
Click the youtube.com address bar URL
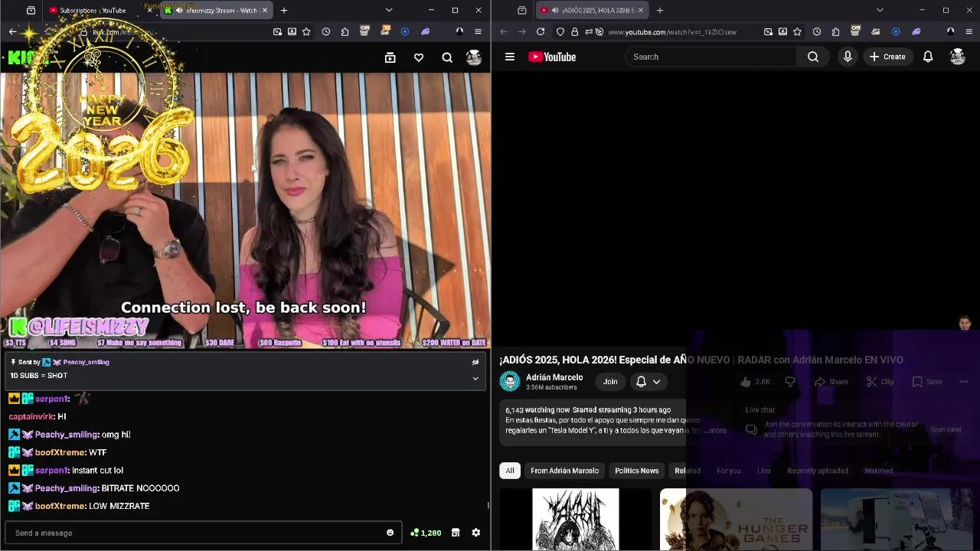pos(672,32)
